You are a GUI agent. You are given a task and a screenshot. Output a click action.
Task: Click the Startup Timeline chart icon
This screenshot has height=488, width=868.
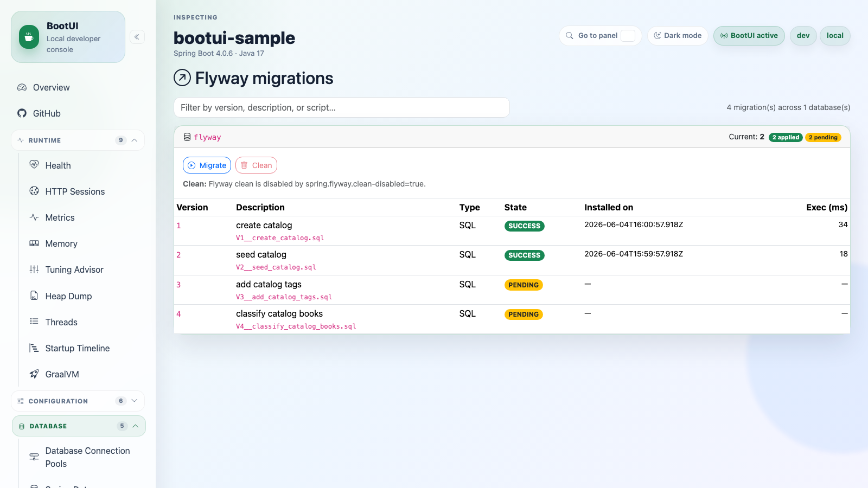(x=34, y=348)
